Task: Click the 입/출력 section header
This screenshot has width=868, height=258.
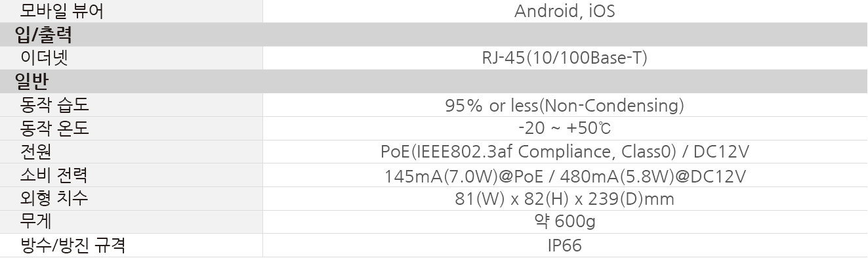Action: pyautogui.click(x=43, y=34)
